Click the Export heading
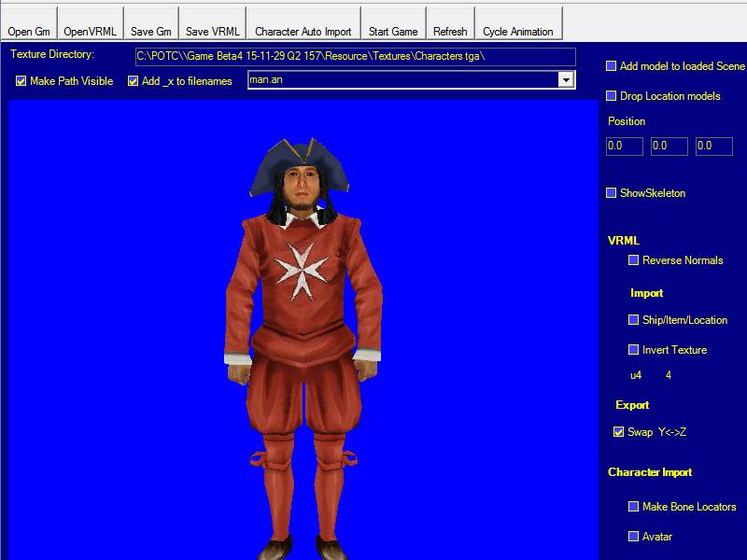This screenshot has height=560, width=747. (632, 405)
